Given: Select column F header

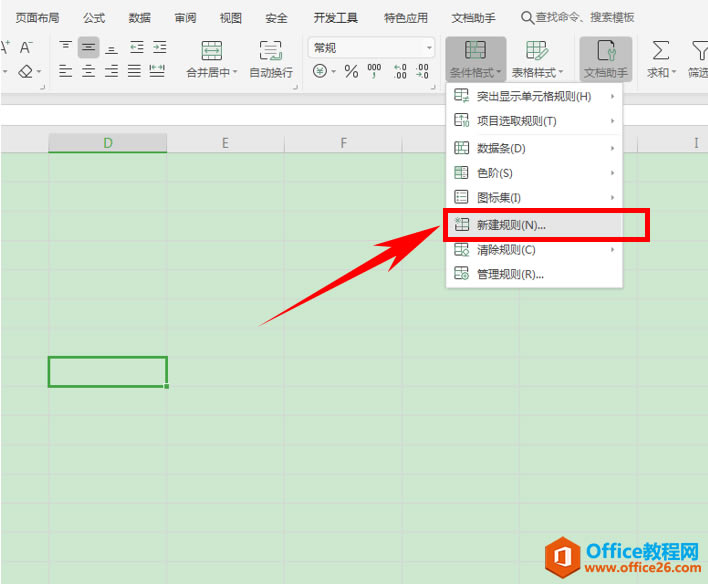Looking at the screenshot, I should click(x=344, y=143).
